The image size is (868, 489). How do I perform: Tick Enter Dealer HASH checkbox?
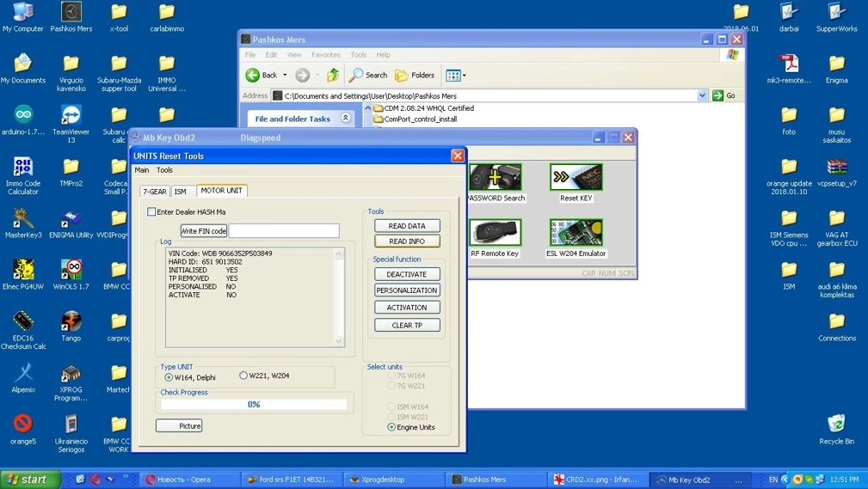tap(151, 212)
